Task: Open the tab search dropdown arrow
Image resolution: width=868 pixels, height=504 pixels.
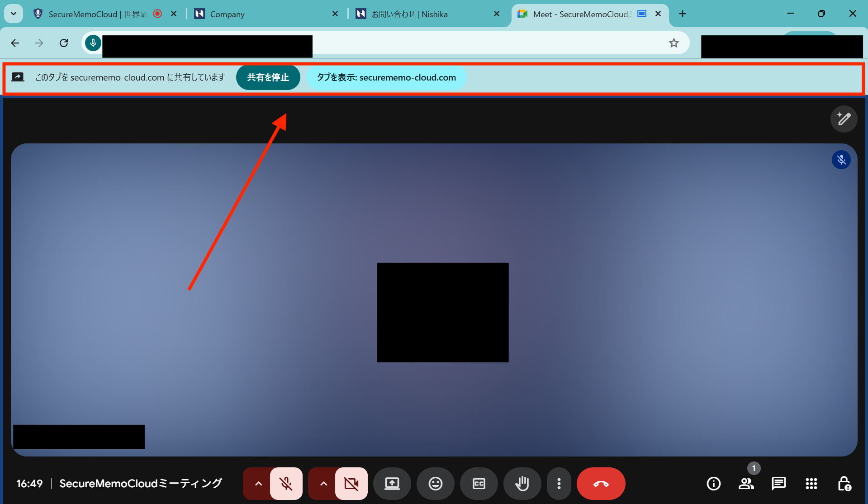Action: [14, 14]
